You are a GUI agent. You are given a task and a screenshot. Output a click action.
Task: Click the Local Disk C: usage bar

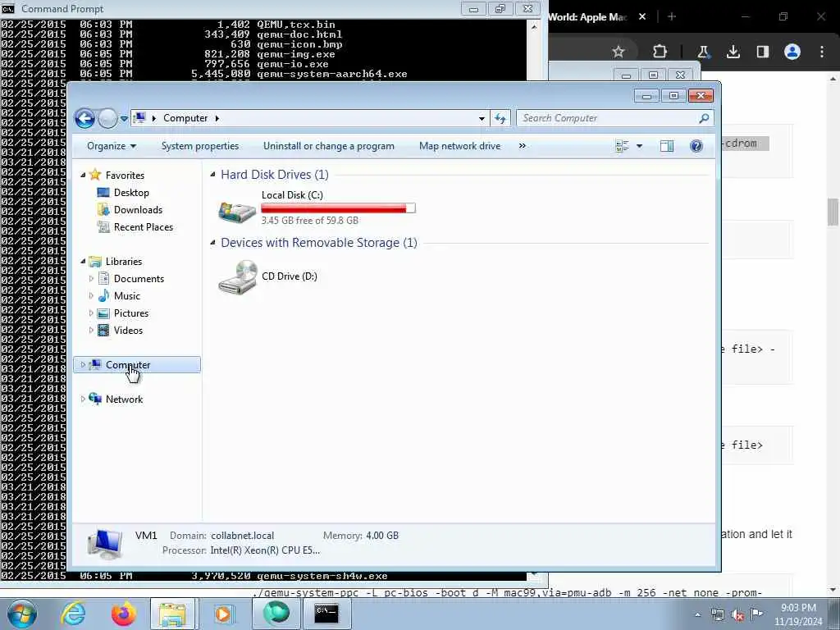pyautogui.click(x=338, y=208)
